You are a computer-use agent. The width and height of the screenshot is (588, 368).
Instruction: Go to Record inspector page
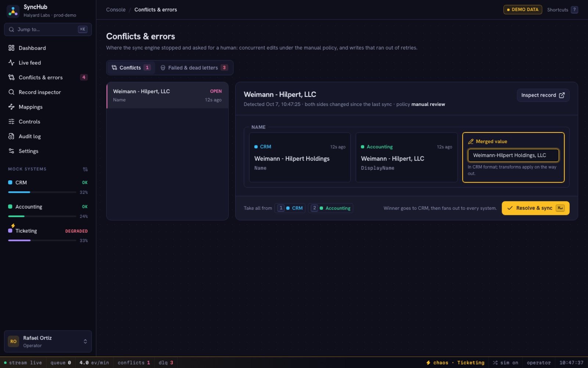(48, 92)
